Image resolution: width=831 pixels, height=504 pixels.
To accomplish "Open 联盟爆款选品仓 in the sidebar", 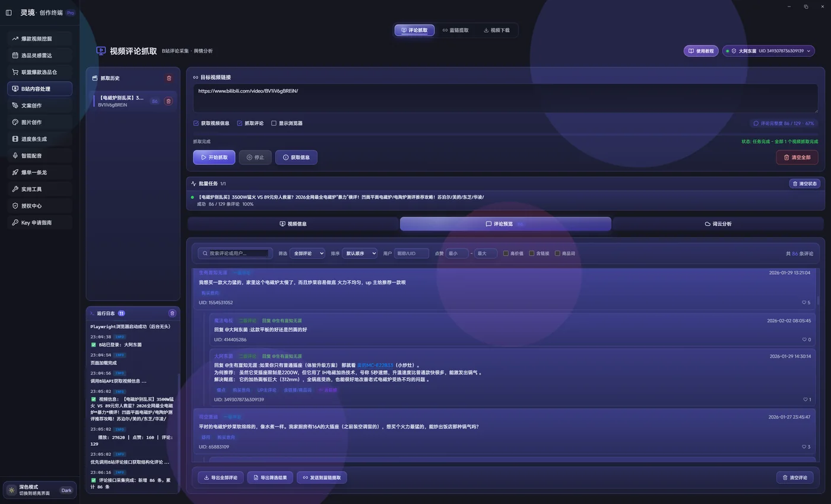I will pyautogui.click(x=40, y=72).
